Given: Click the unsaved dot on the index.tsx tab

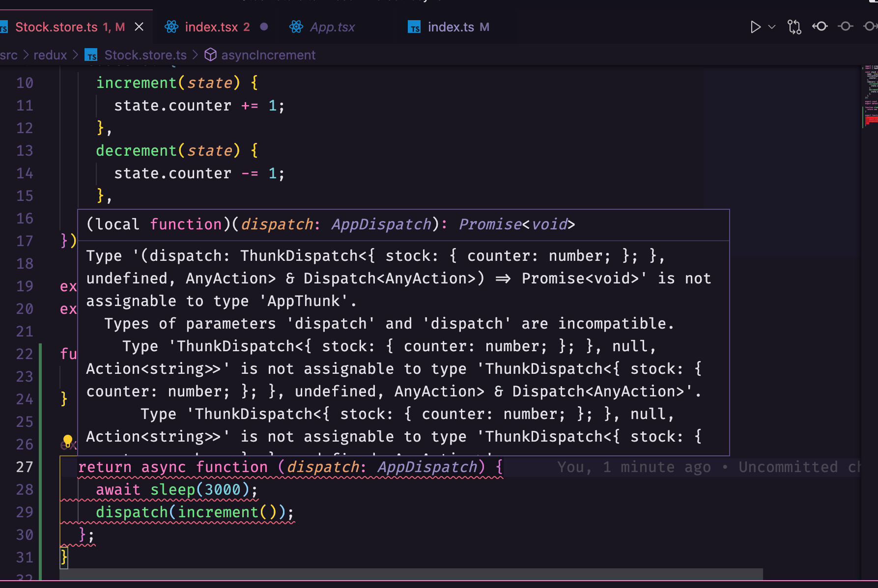Looking at the screenshot, I should tap(264, 27).
